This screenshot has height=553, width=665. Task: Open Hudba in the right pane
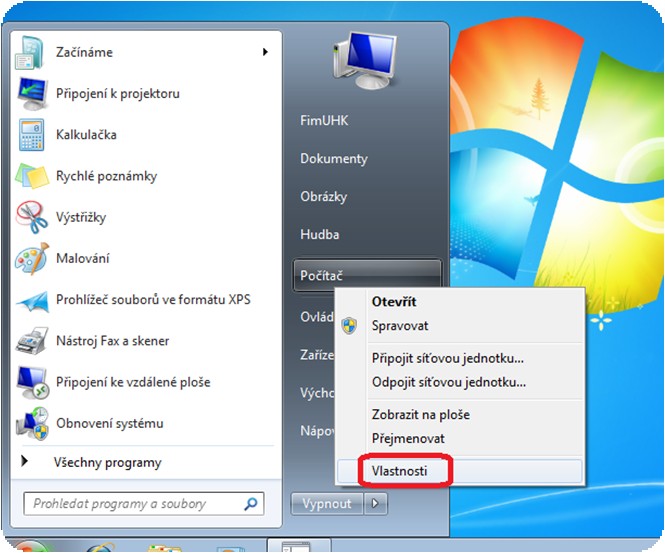(x=319, y=235)
